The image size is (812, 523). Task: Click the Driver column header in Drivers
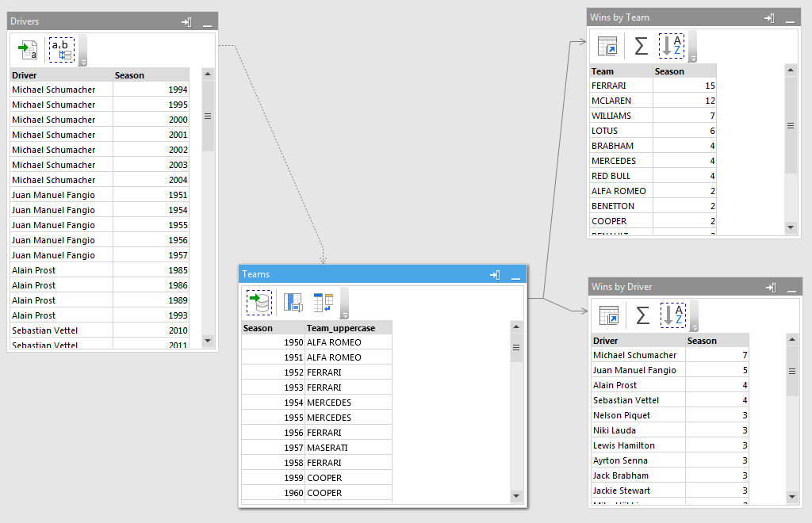[61, 75]
